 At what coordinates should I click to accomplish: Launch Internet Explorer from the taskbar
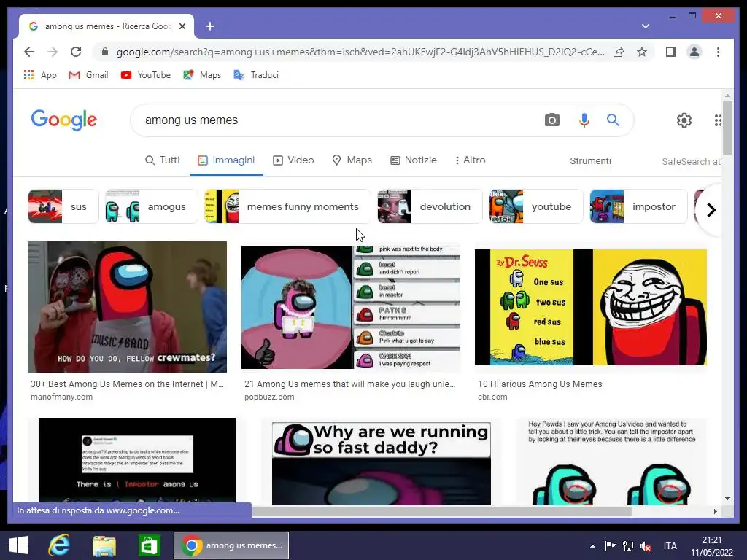[x=59, y=545]
